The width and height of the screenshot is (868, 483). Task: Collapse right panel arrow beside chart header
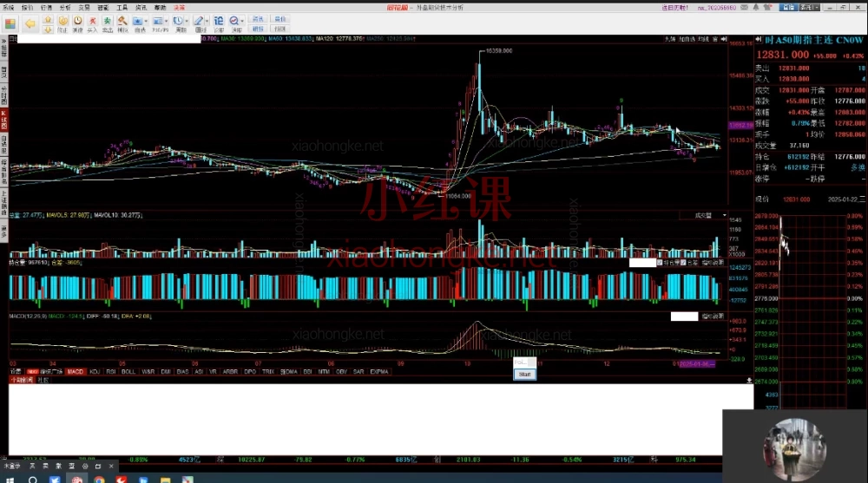pos(724,39)
